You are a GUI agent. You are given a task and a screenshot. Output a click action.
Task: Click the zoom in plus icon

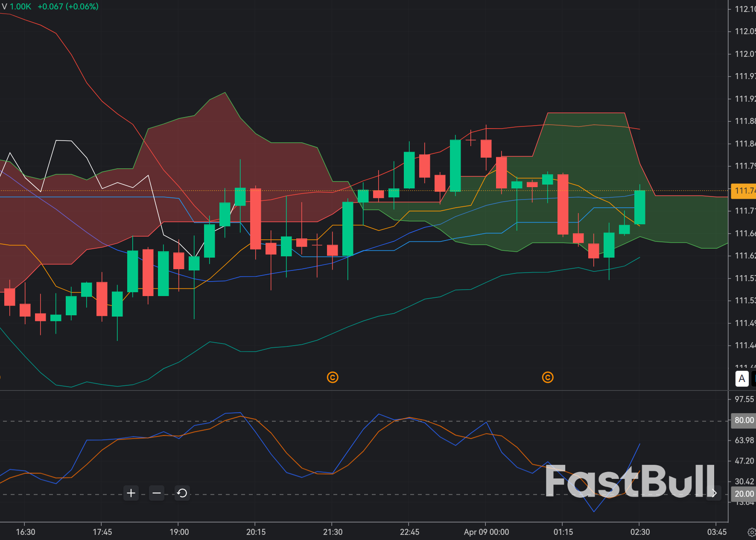coord(131,493)
